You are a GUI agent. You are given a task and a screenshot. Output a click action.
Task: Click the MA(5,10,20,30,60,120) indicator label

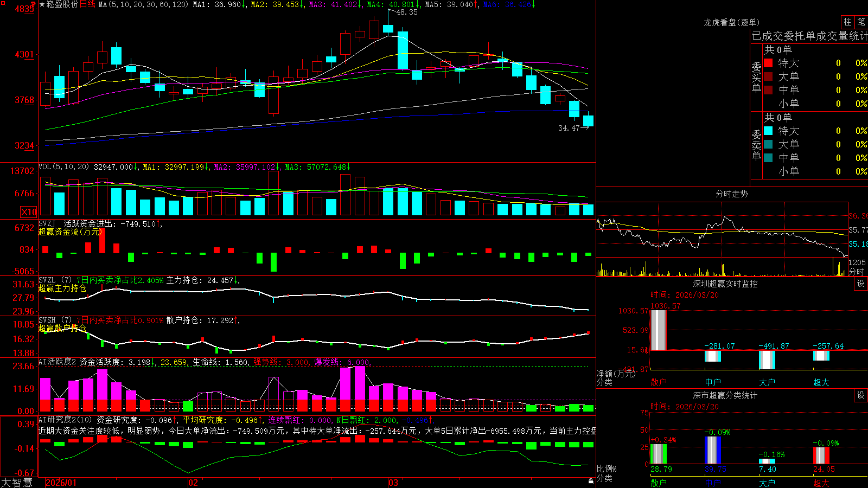pyautogui.click(x=143, y=4)
